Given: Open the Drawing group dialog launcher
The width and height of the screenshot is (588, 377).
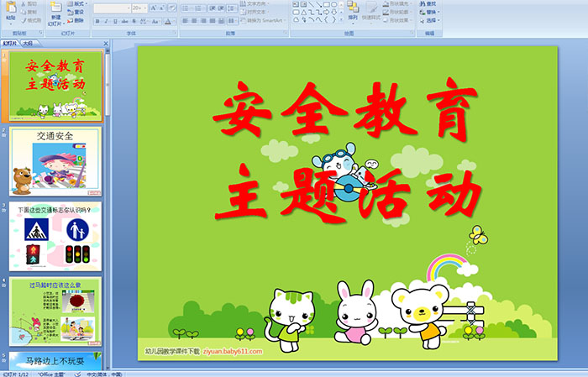Looking at the screenshot, I should [412, 33].
